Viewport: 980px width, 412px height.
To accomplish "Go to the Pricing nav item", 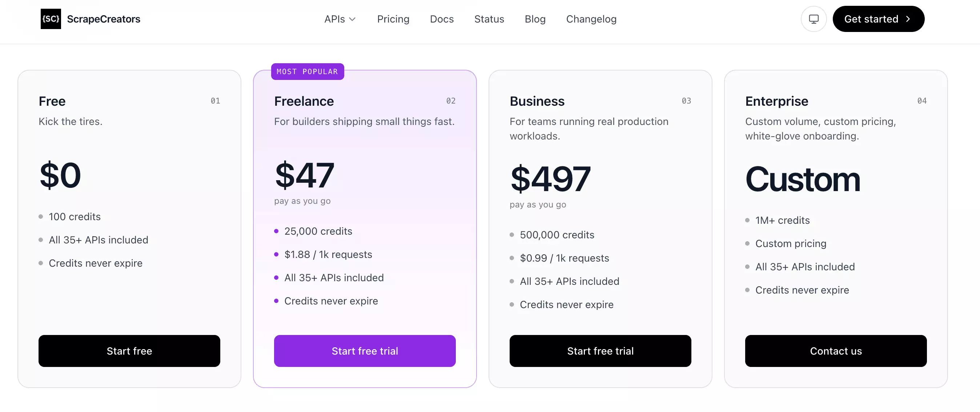I will 393,19.
